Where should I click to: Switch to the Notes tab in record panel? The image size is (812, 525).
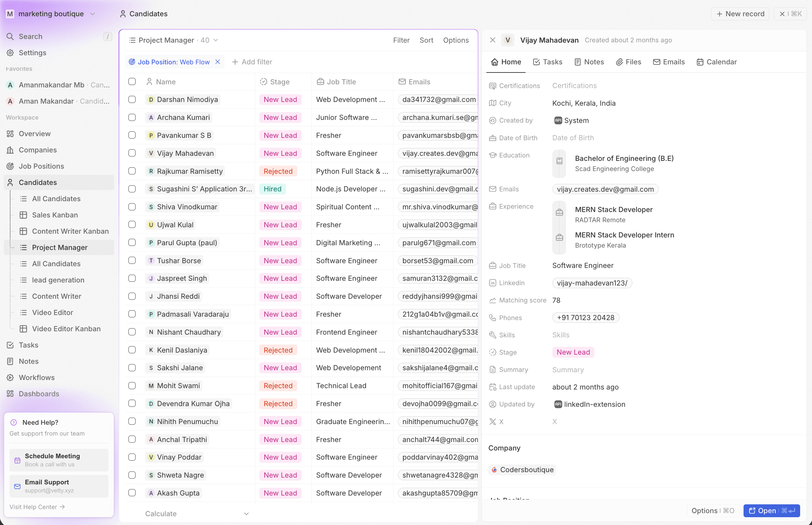(589, 62)
